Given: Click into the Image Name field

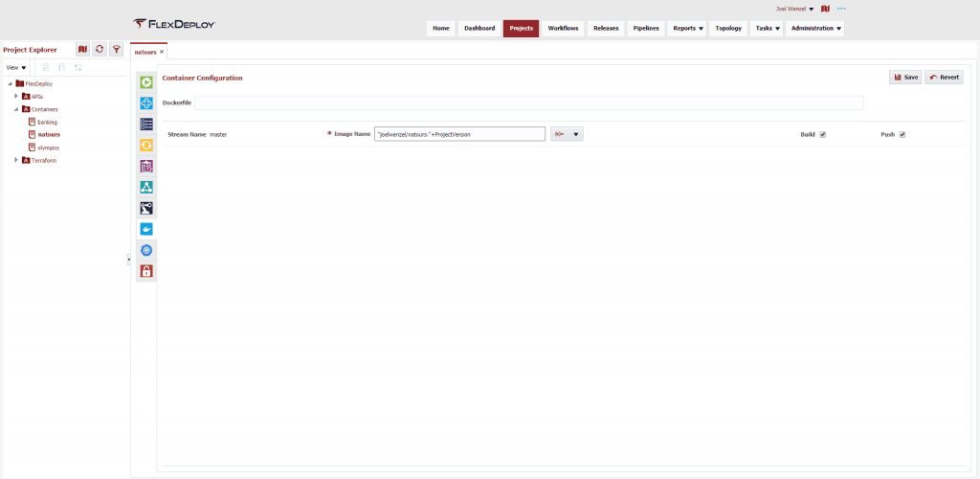Looking at the screenshot, I should click(x=459, y=134).
